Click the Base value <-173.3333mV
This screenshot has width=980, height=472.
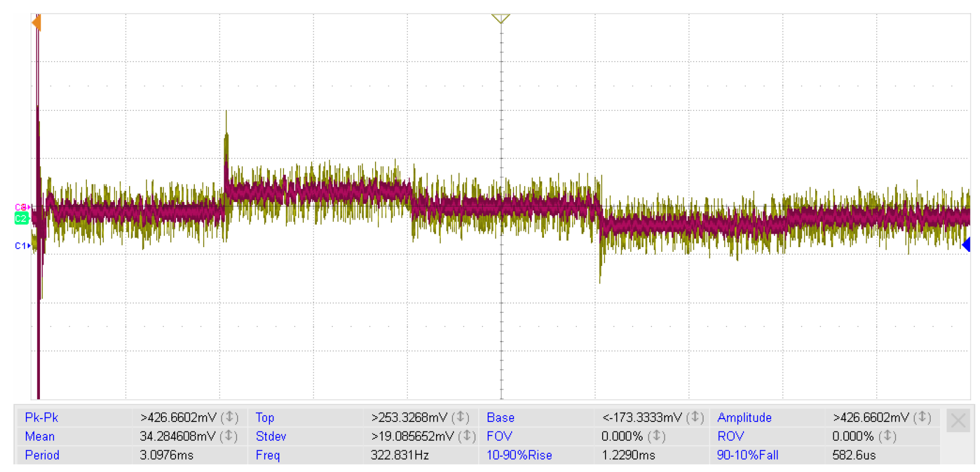642,417
